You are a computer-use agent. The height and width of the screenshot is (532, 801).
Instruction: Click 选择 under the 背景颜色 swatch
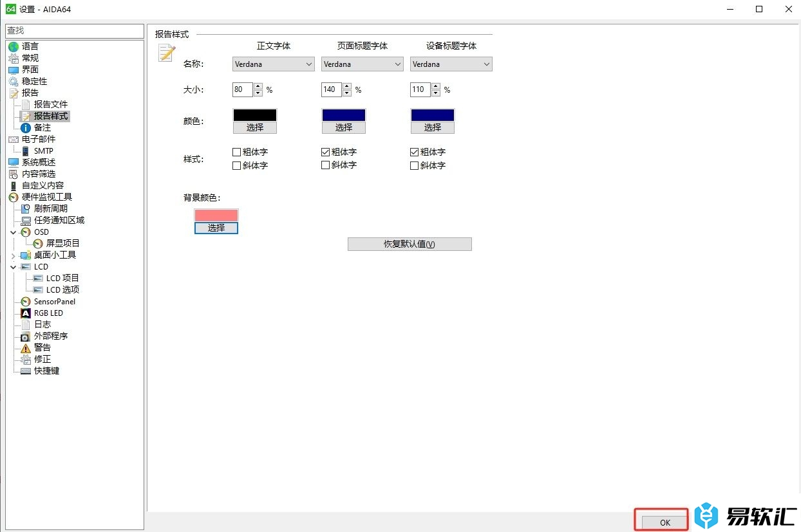tap(216, 228)
